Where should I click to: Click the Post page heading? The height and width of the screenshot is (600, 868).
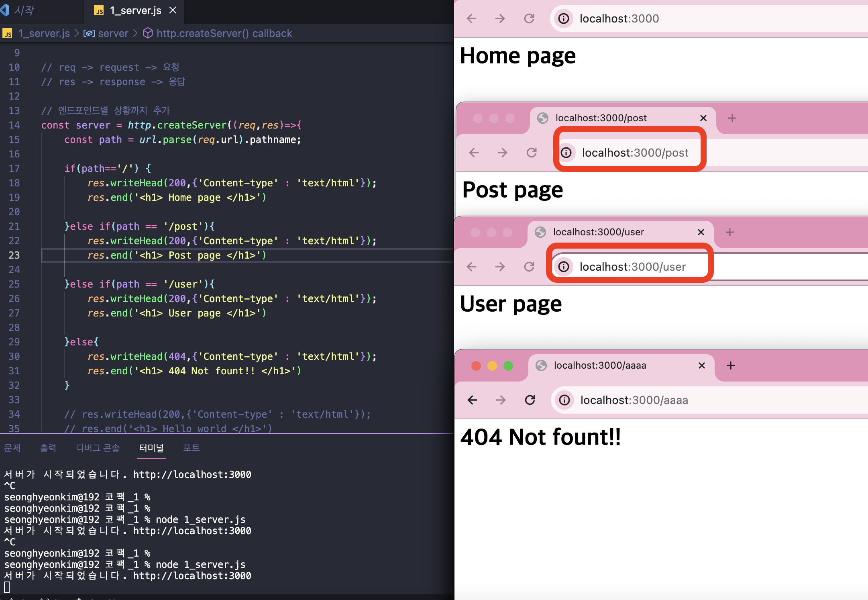click(x=513, y=190)
